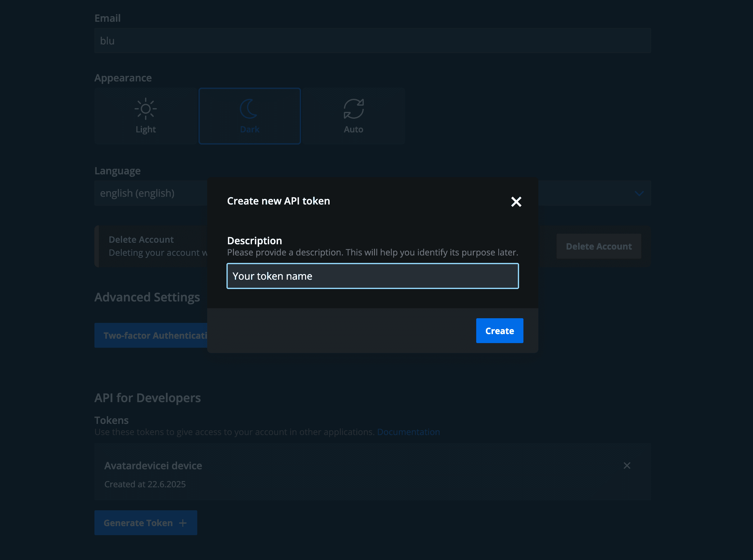Viewport: 753px width, 560px height.
Task: Remove the Avatardevicei device token
Action: coord(627,466)
